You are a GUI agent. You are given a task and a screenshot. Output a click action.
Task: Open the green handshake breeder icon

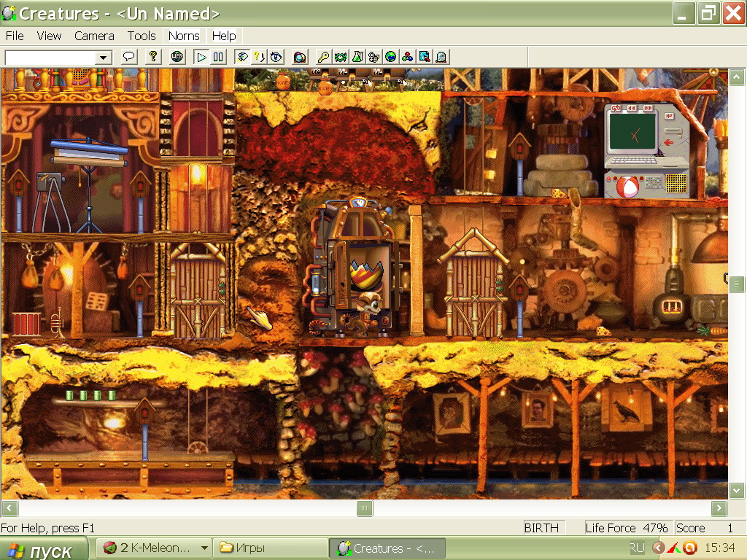tap(341, 57)
